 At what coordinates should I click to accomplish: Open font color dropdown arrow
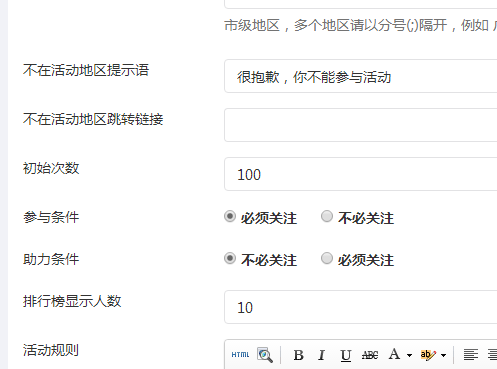pos(409,355)
